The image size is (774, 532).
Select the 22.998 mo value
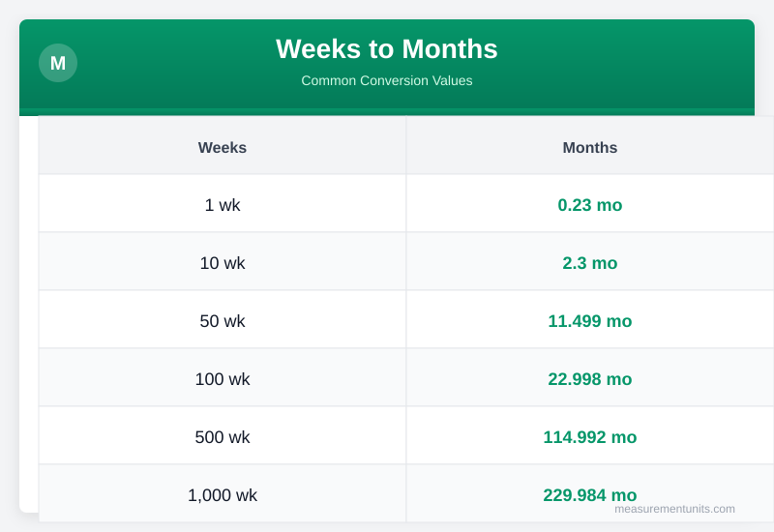pyautogui.click(x=590, y=379)
